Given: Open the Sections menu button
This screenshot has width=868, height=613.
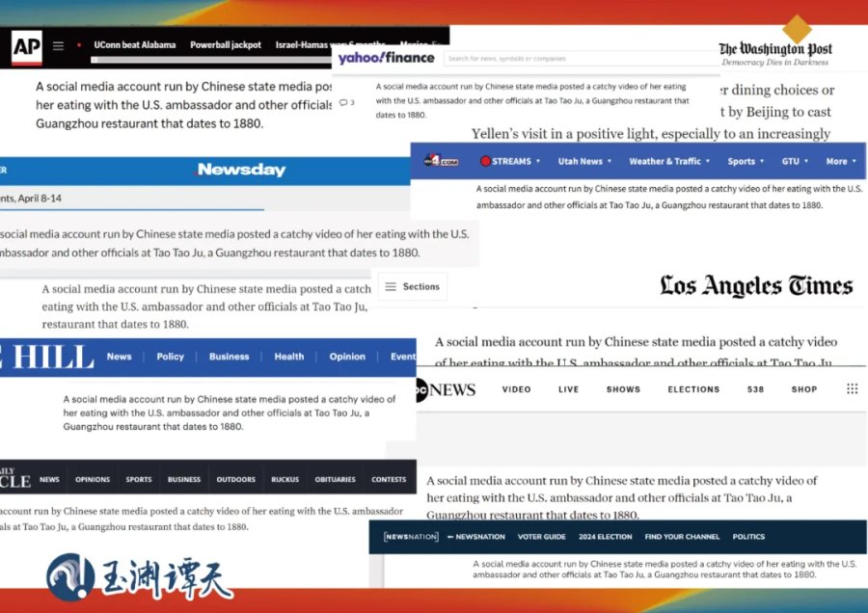Looking at the screenshot, I should pos(412,286).
